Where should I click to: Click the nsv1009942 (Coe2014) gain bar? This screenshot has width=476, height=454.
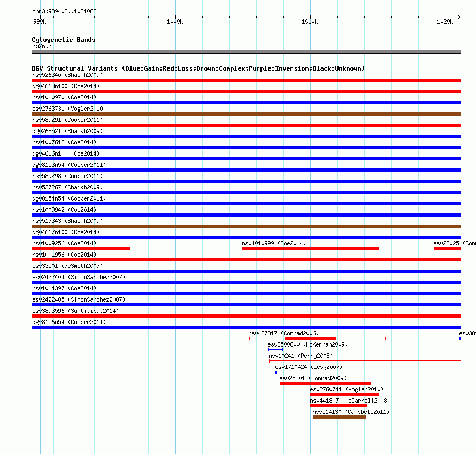click(246, 215)
